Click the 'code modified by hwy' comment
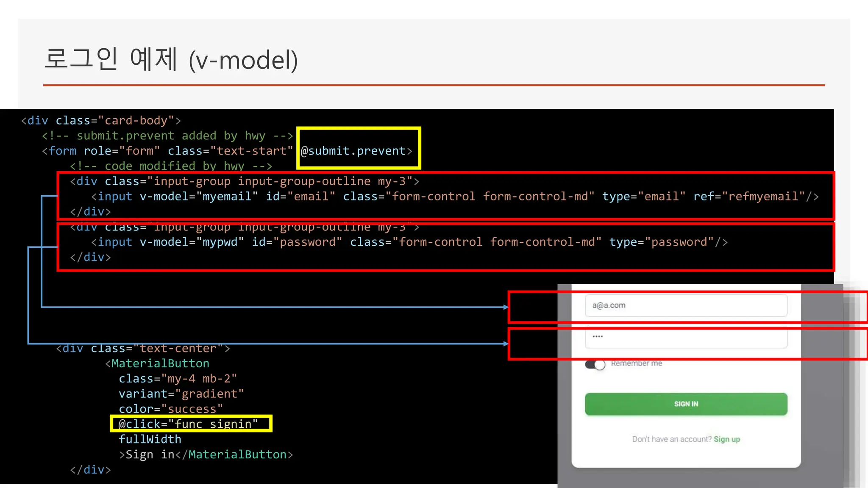The width and height of the screenshot is (868, 488). click(171, 166)
